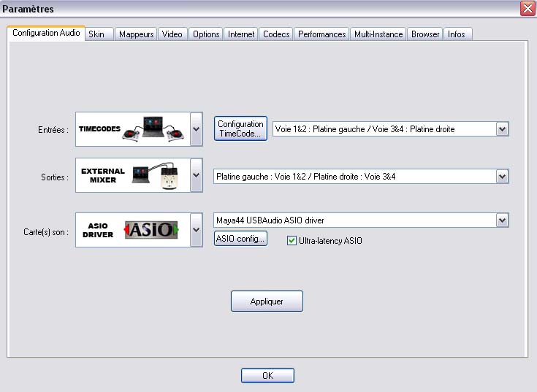Open ASIO config button
Viewport: 537px width, 392px height.
pos(240,239)
